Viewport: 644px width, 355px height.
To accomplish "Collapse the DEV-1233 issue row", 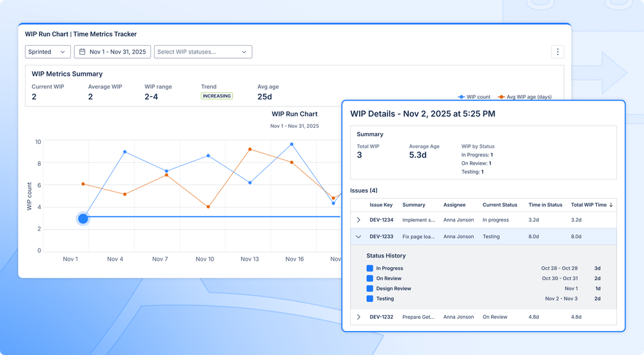I will coord(358,236).
